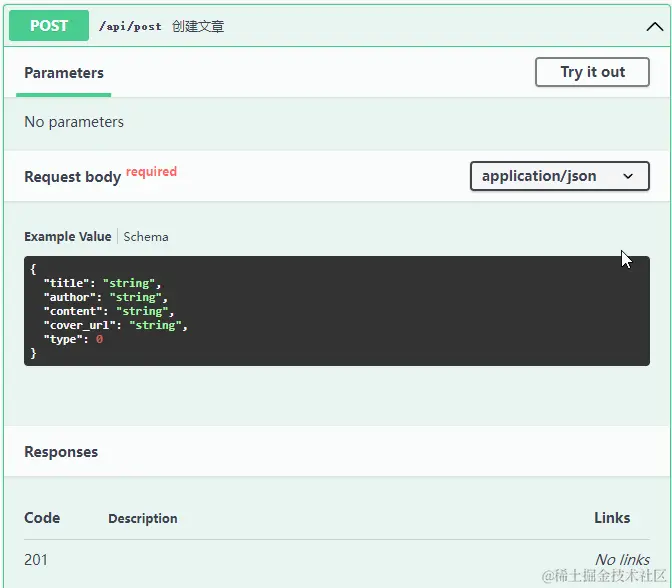This screenshot has height=588, width=672.
Task: Click the 创建文章 operation summary text
Action: (x=198, y=27)
